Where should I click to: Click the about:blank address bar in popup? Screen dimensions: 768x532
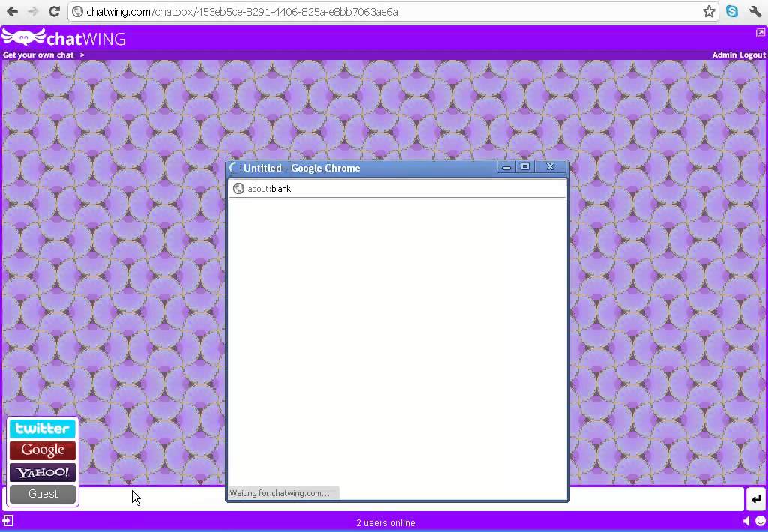coord(397,188)
